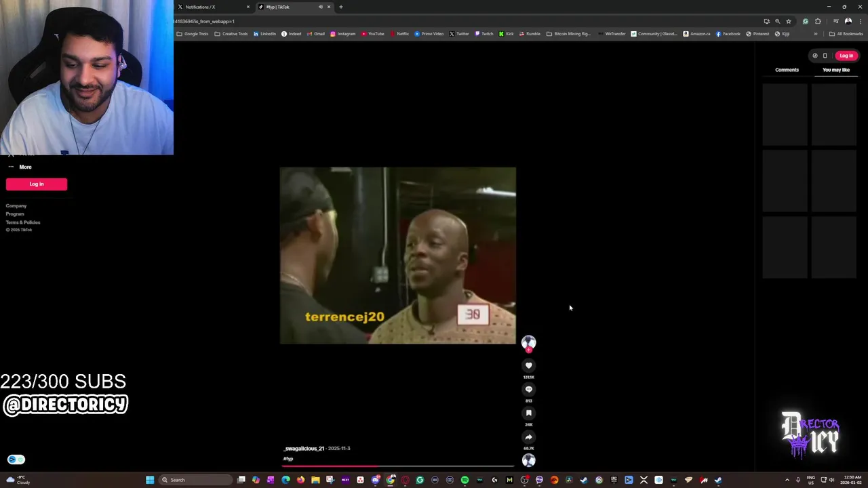Switch to Notifications / X browser tab
This screenshot has height=488, width=868.
click(214, 7)
